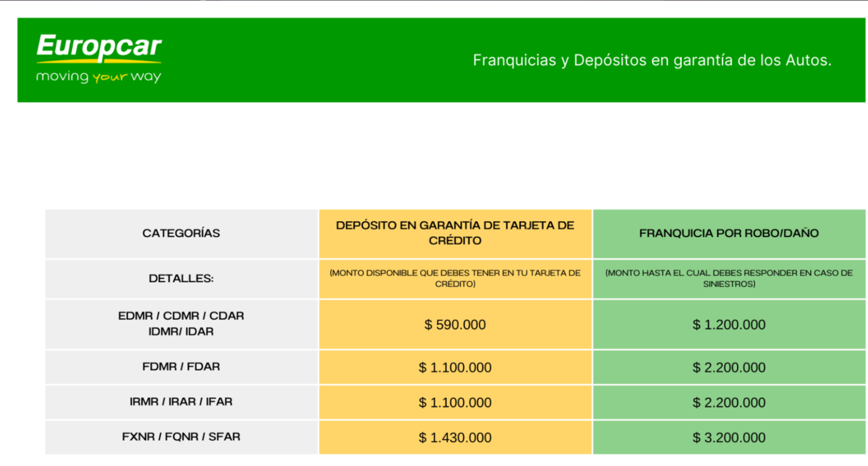Select the 'EDMR / CDMR / CDAR IDMR/ IDAR' cell
This screenshot has width=868, height=466.
tap(181, 324)
